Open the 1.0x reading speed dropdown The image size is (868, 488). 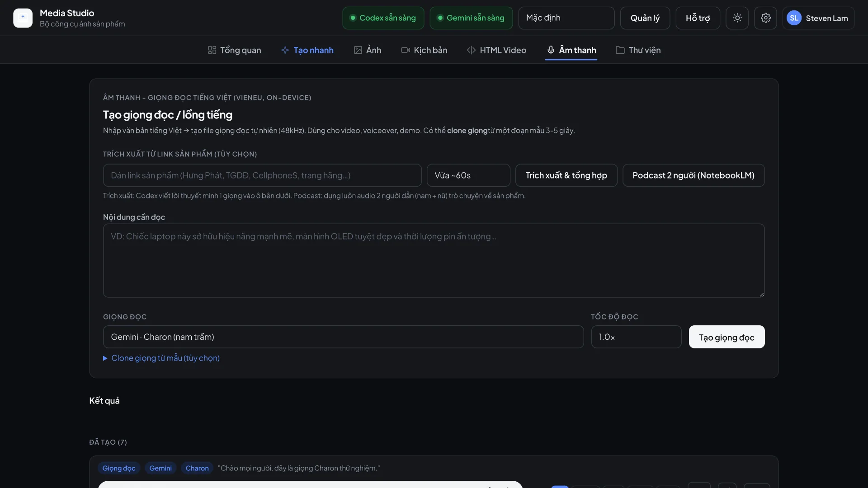click(x=636, y=337)
